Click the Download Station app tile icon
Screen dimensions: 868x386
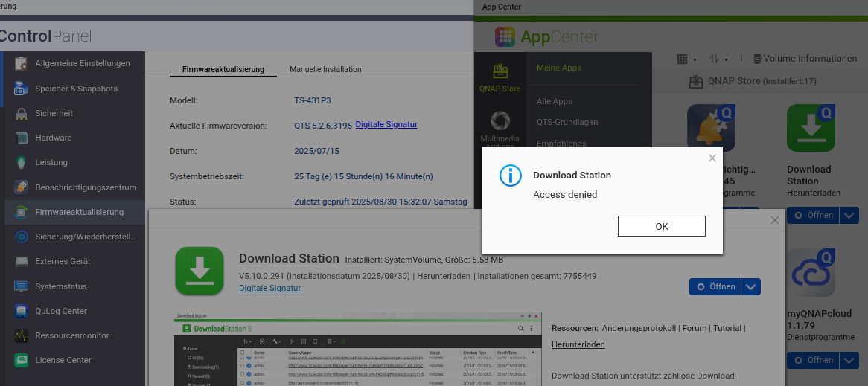click(811, 128)
